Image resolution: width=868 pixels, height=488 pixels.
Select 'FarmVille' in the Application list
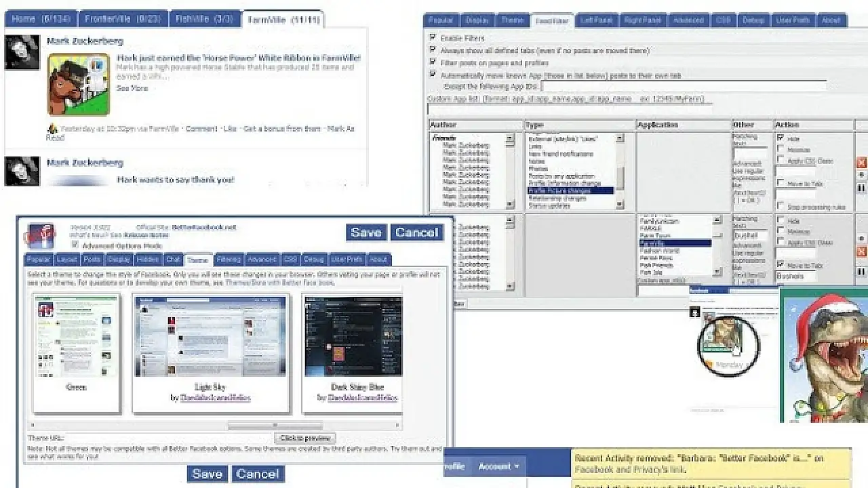[x=675, y=243]
